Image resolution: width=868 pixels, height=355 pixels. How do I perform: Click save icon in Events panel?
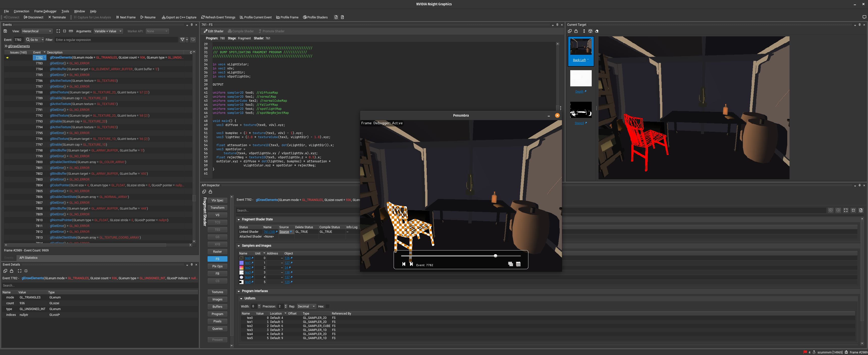pyautogui.click(x=5, y=31)
